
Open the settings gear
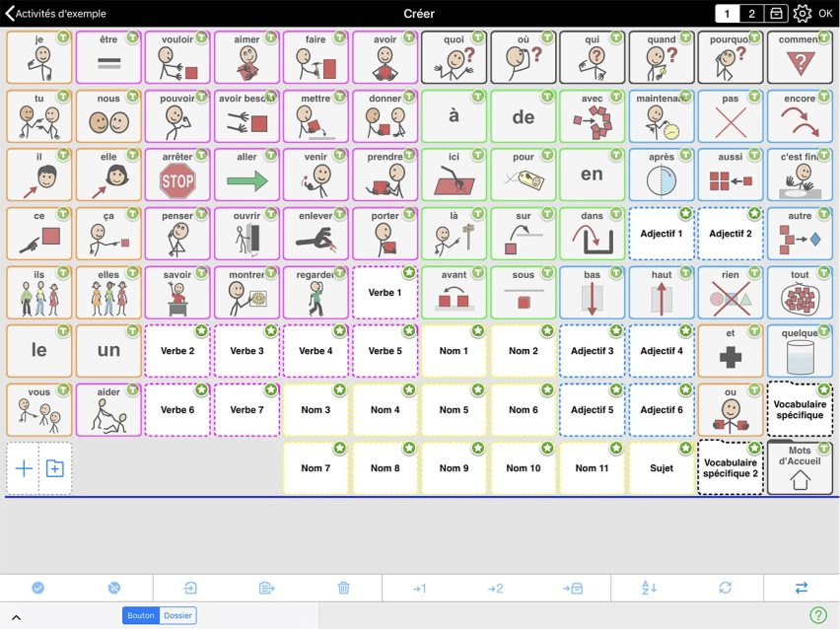pyautogui.click(x=802, y=14)
